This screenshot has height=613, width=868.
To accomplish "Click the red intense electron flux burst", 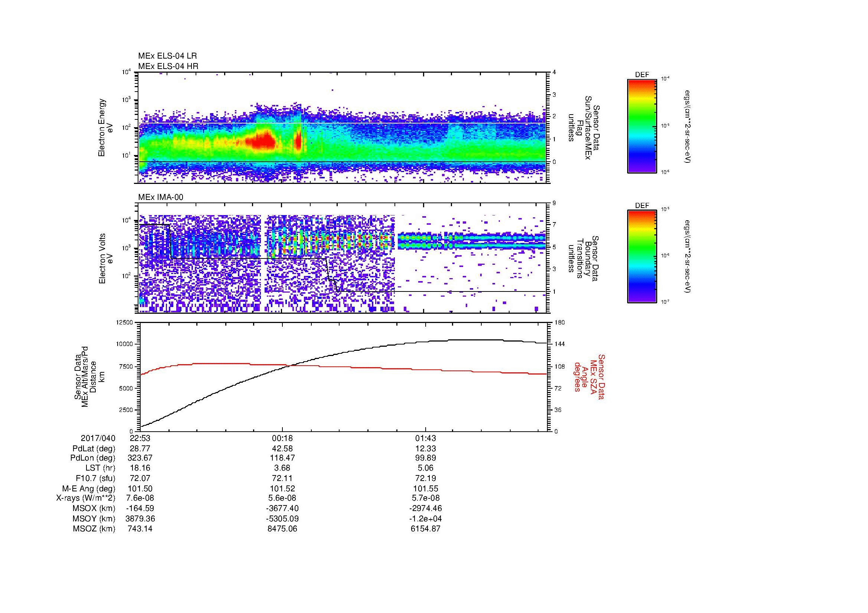I will (260, 141).
